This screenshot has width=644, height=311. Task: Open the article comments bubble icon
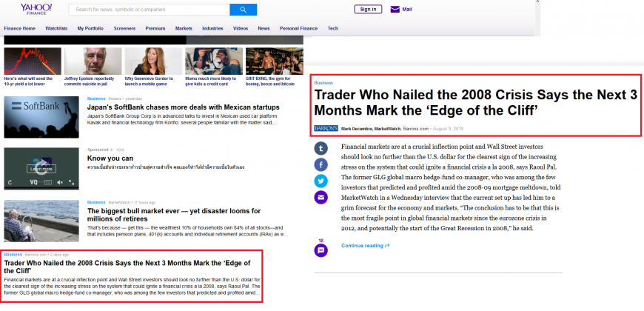point(321,250)
